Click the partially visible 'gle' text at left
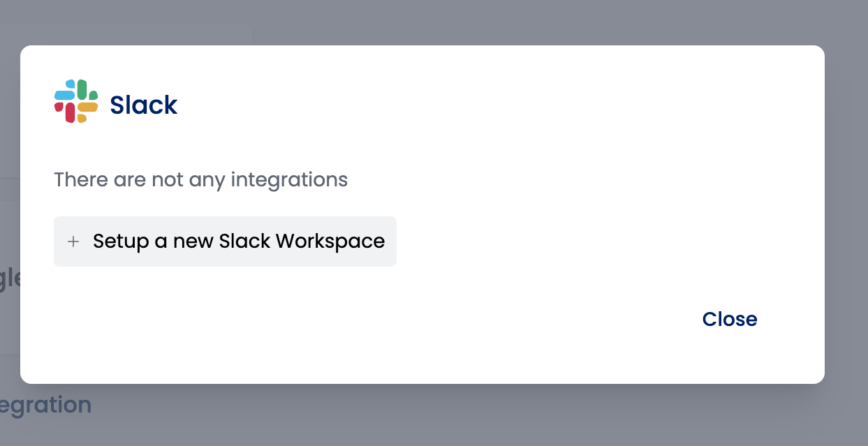 [10, 278]
